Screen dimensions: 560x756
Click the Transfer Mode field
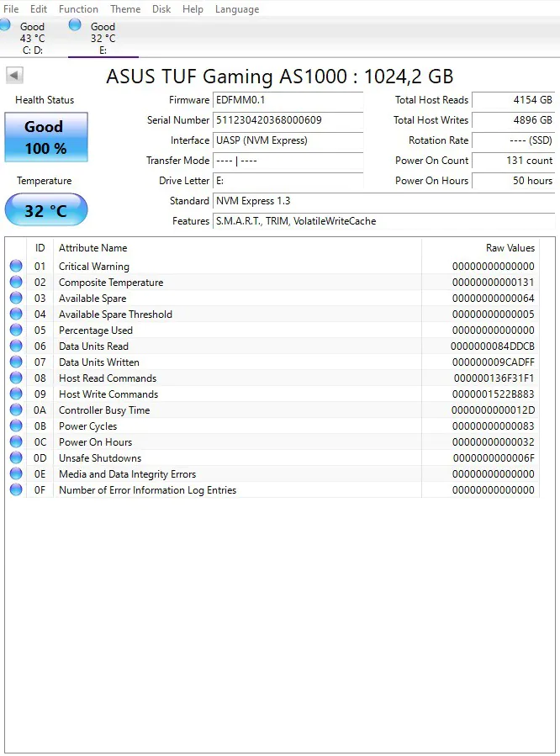tap(288, 161)
